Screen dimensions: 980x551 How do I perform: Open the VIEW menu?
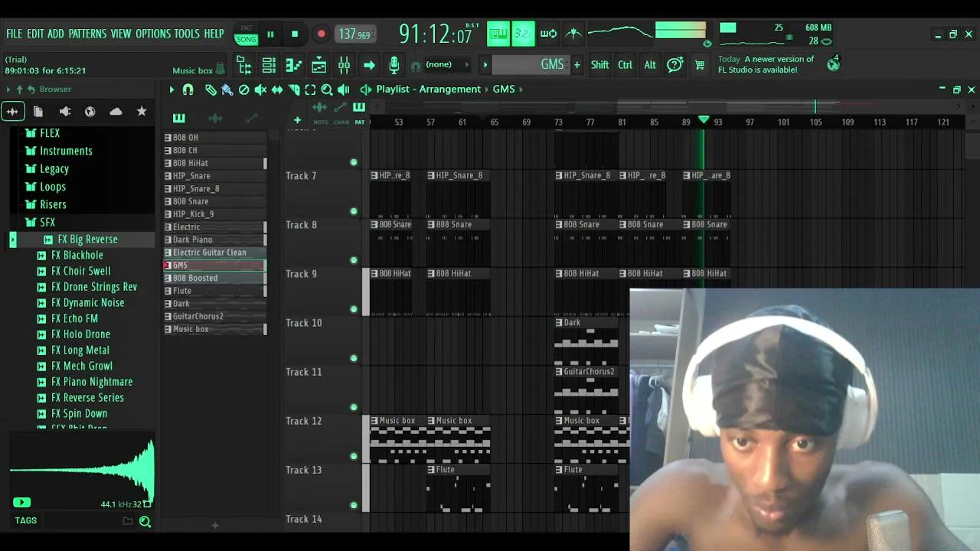point(121,34)
